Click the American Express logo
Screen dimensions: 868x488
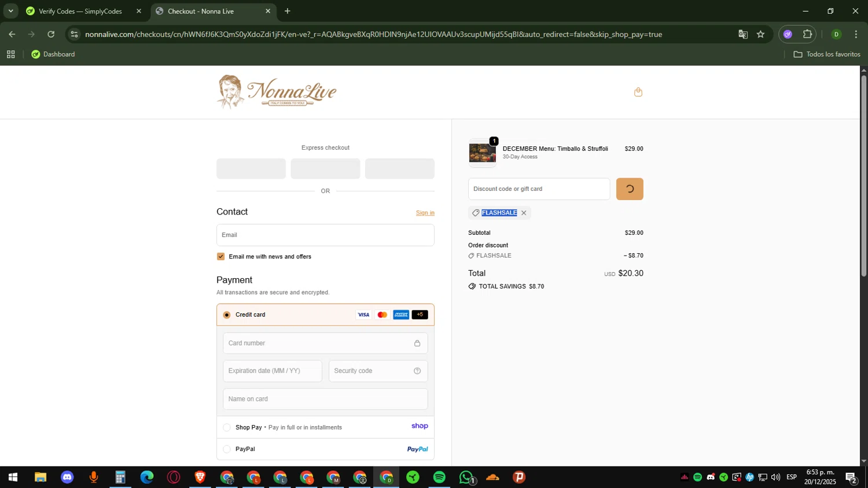pos(401,315)
